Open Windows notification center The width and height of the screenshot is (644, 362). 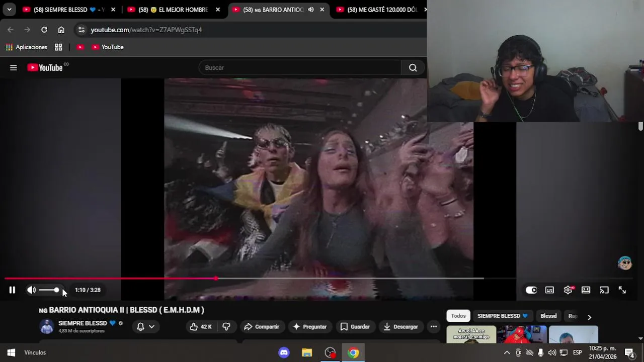[629, 352]
